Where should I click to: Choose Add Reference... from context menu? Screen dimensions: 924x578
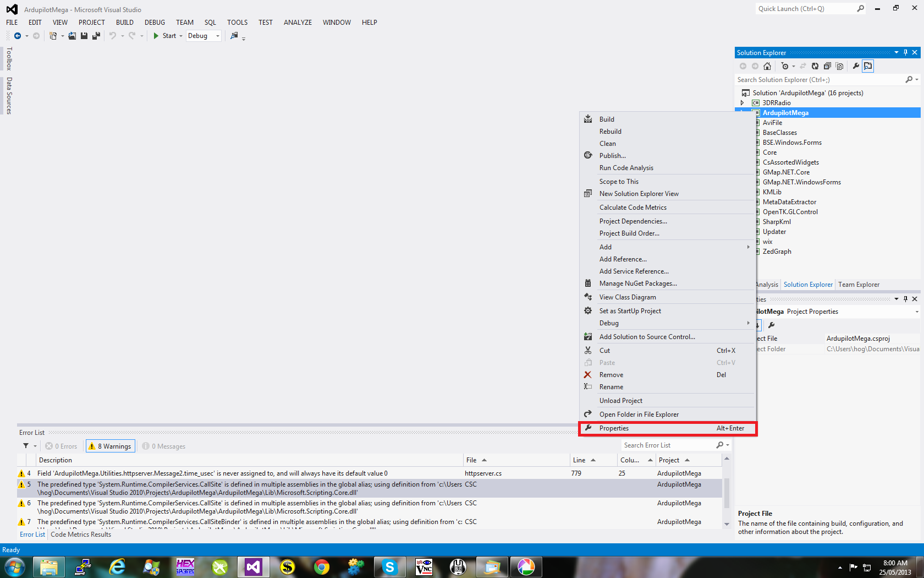668,259
